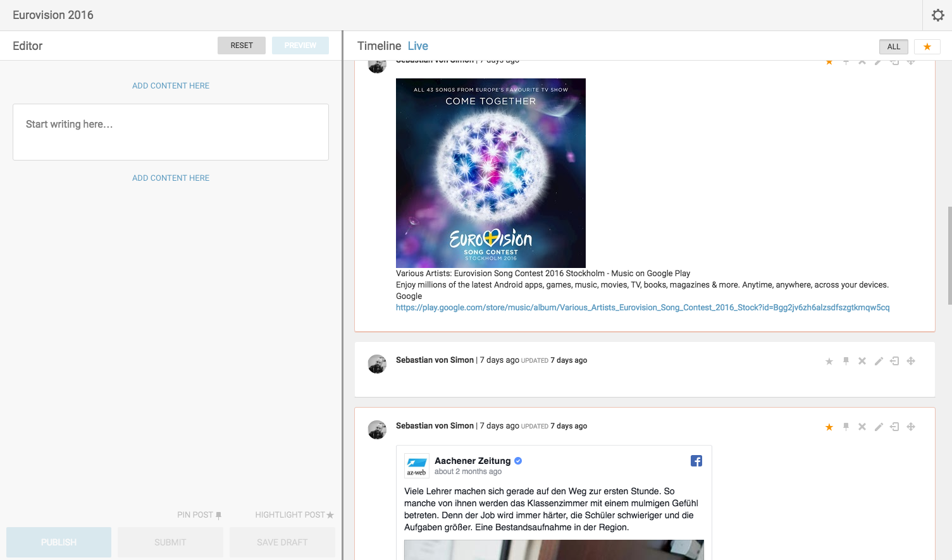
Task: Open PREVIEW of the editor post
Action: coord(300,46)
